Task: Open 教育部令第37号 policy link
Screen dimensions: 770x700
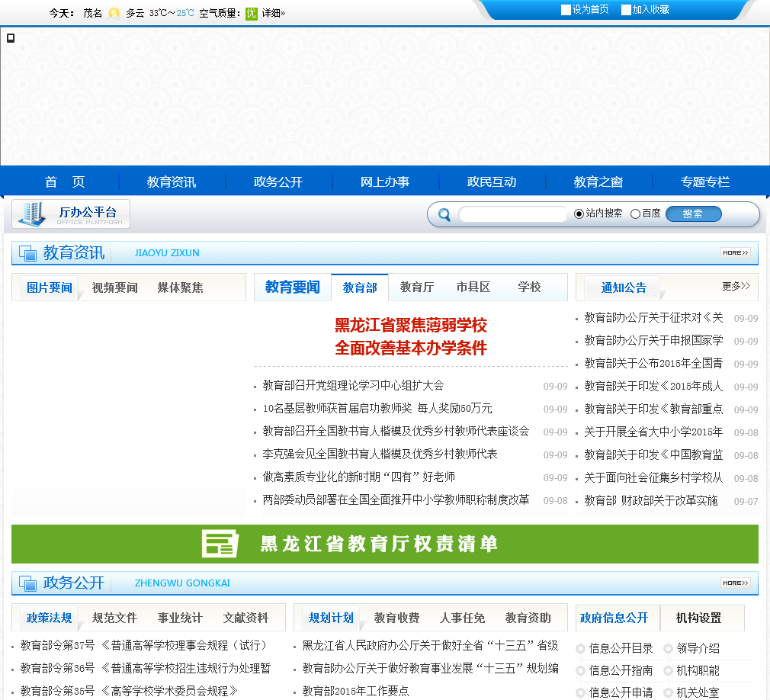Action: tap(144, 645)
